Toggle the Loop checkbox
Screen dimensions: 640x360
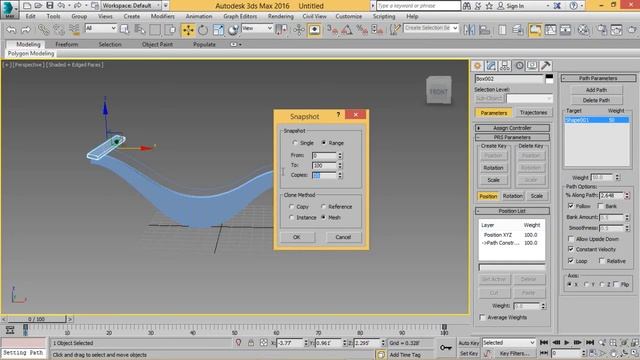point(571,260)
